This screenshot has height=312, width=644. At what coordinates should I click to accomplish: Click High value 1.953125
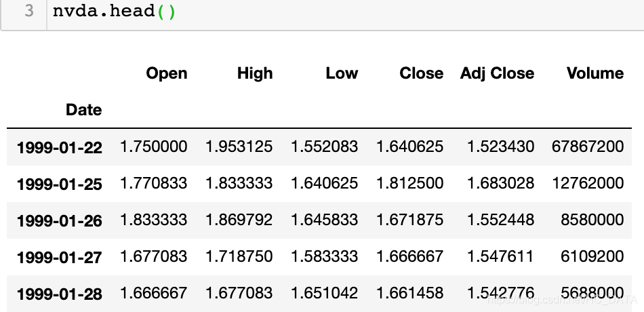[239, 147]
